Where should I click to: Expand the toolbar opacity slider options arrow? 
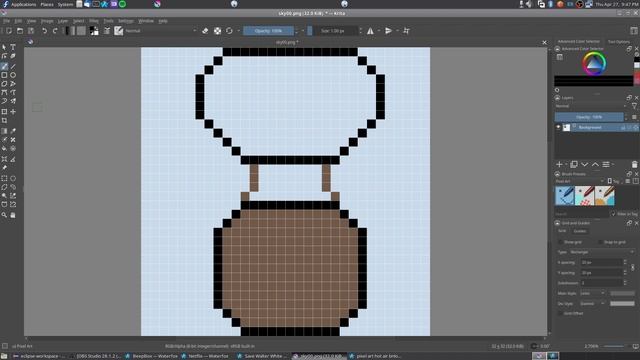[x=297, y=31]
